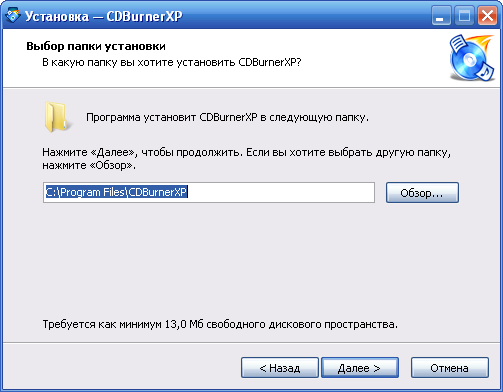Close the CDBurnerXP installer window
Screen dimensions: 503x392
point(487,16)
